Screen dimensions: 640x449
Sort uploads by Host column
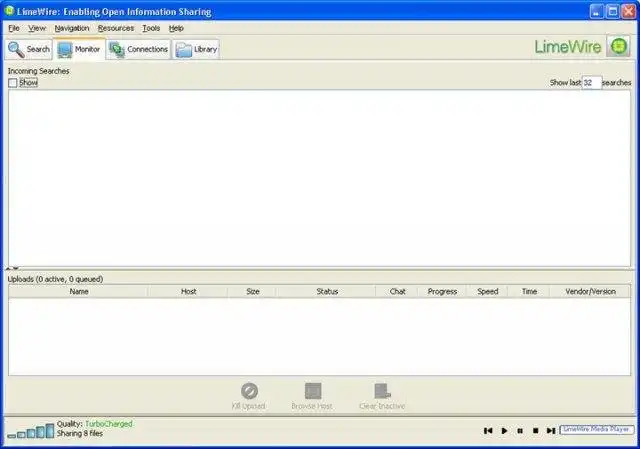point(188,291)
